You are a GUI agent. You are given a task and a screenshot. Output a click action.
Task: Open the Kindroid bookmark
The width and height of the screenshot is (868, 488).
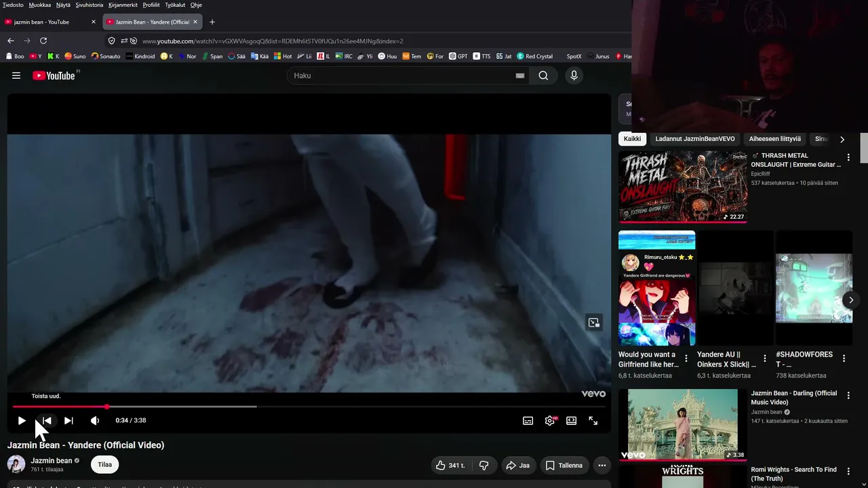pos(140,56)
